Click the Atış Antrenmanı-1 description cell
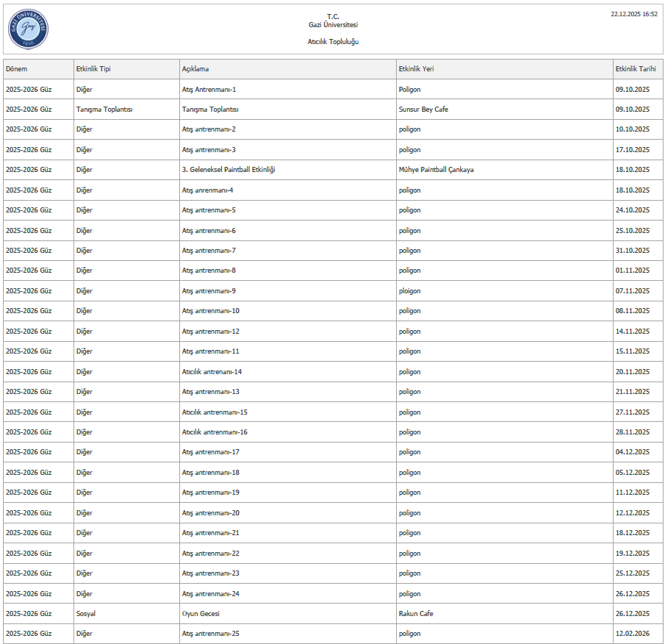 pos(209,90)
